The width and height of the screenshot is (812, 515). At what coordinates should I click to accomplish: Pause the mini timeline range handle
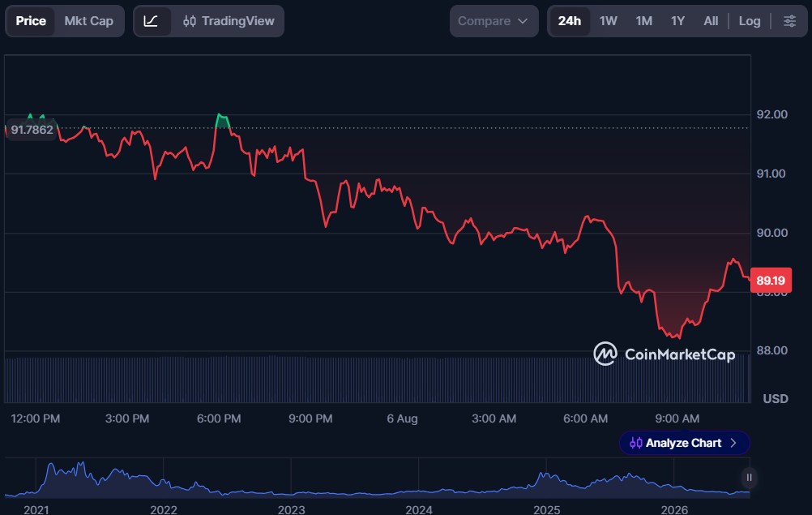749,477
